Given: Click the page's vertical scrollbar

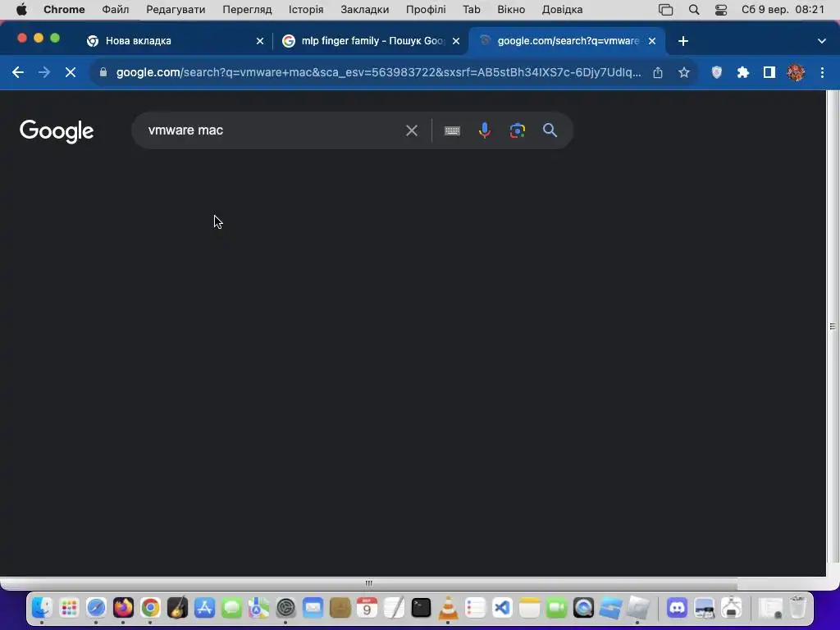Looking at the screenshot, I should click(833, 326).
